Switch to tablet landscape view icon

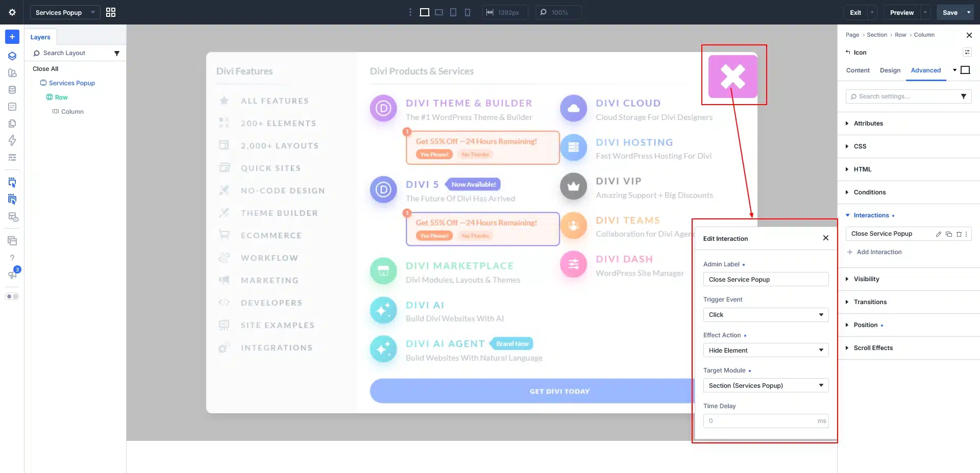439,12
